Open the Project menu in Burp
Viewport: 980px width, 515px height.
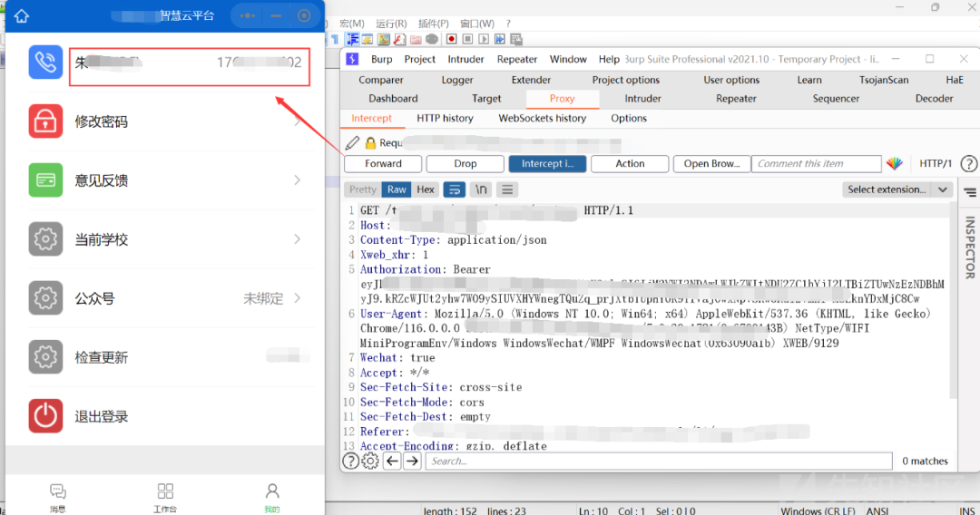tap(419, 59)
